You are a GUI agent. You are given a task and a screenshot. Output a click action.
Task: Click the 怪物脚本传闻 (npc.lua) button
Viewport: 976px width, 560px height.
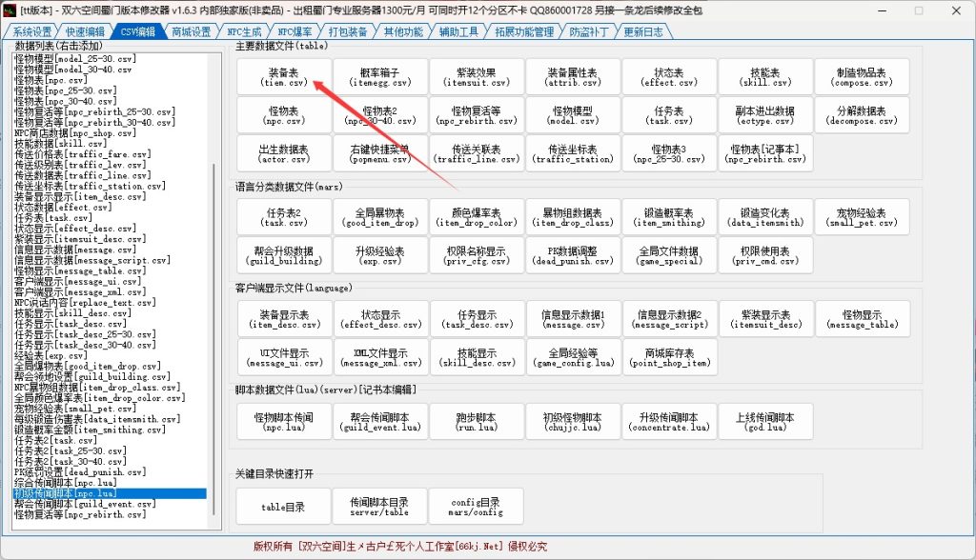tap(283, 422)
